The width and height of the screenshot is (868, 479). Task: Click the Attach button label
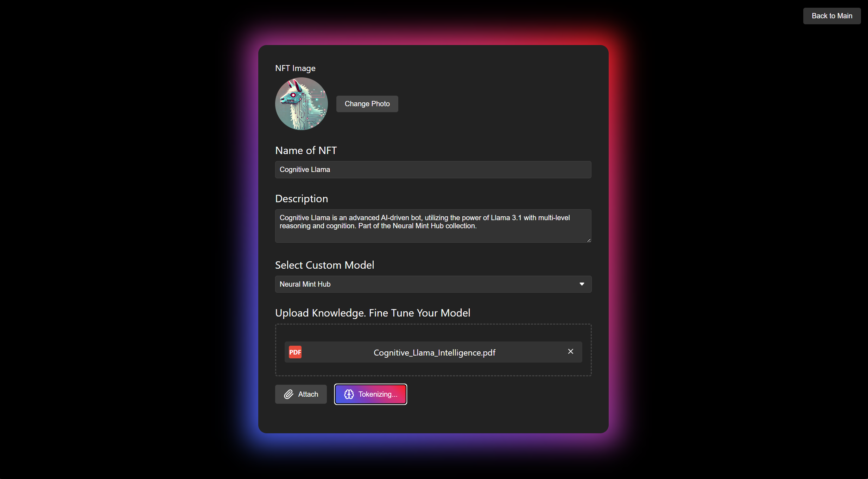point(308,394)
